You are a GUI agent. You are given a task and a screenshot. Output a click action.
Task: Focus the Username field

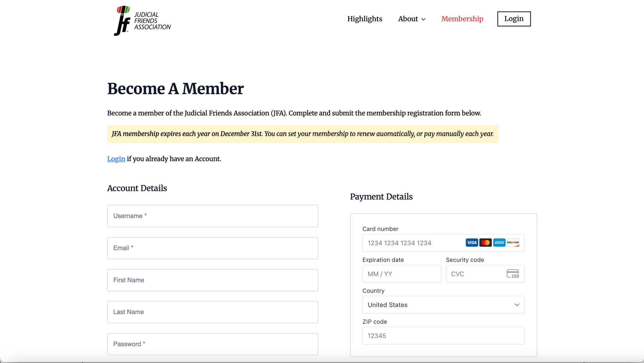[213, 216]
